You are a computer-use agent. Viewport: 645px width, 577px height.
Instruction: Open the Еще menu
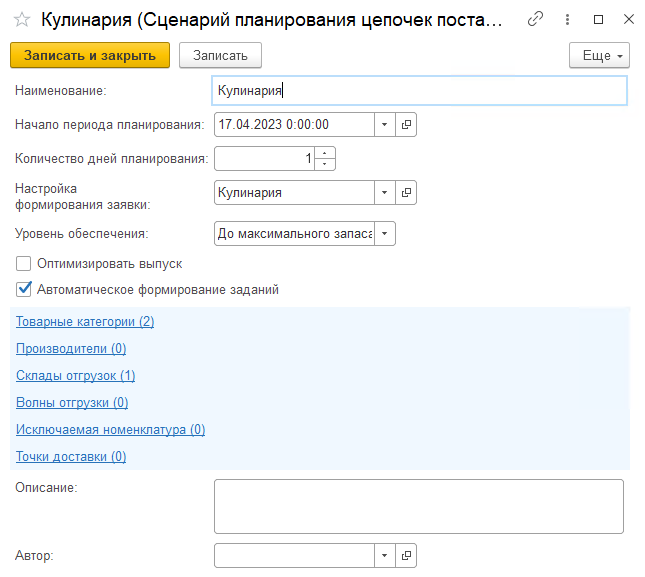[x=598, y=55]
